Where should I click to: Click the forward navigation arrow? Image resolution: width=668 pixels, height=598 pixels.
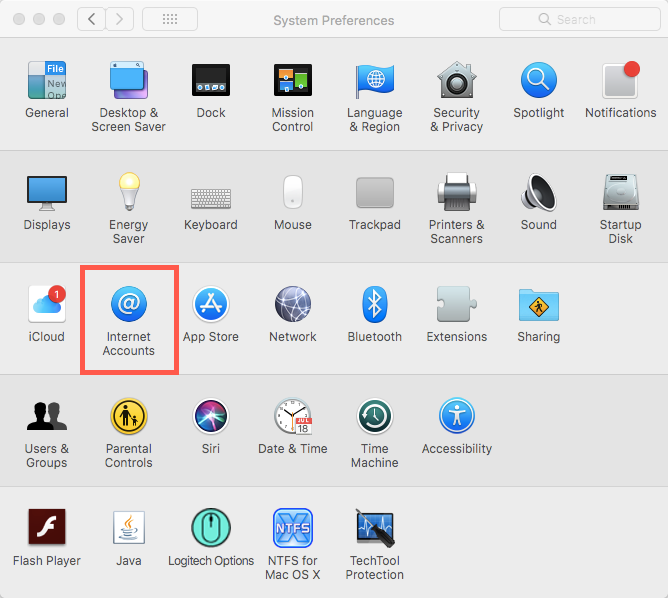[120, 19]
